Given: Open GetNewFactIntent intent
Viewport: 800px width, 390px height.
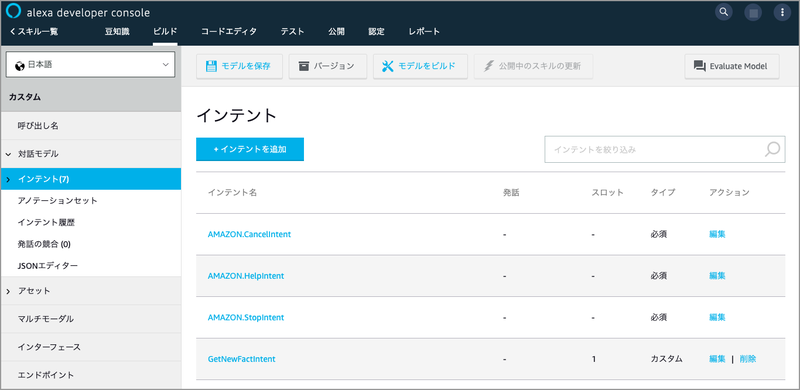Looking at the screenshot, I should click(241, 359).
